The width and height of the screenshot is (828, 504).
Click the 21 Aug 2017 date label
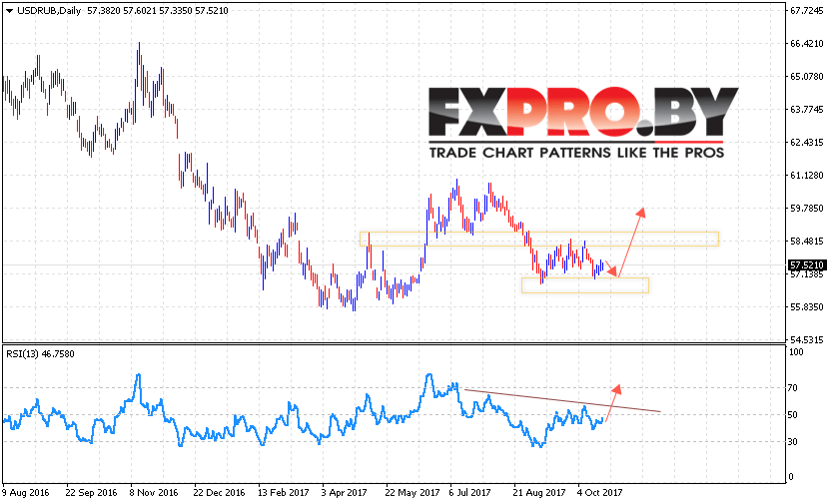click(538, 492)
